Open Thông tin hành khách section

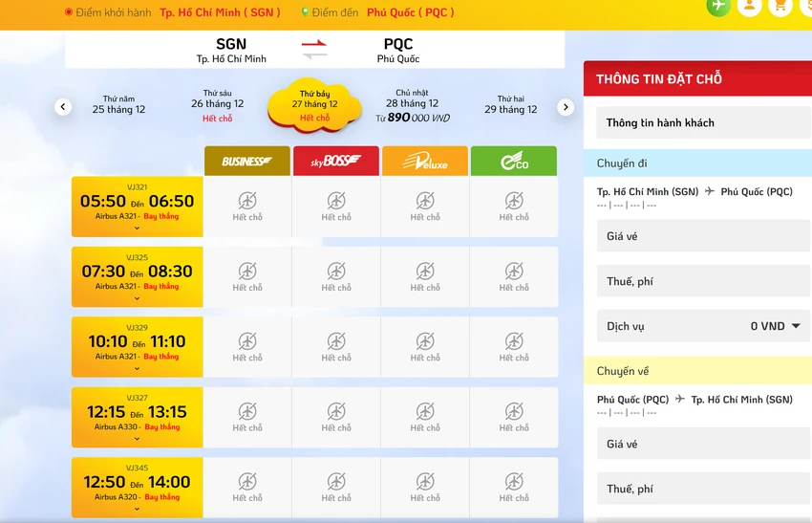[703, 122]
